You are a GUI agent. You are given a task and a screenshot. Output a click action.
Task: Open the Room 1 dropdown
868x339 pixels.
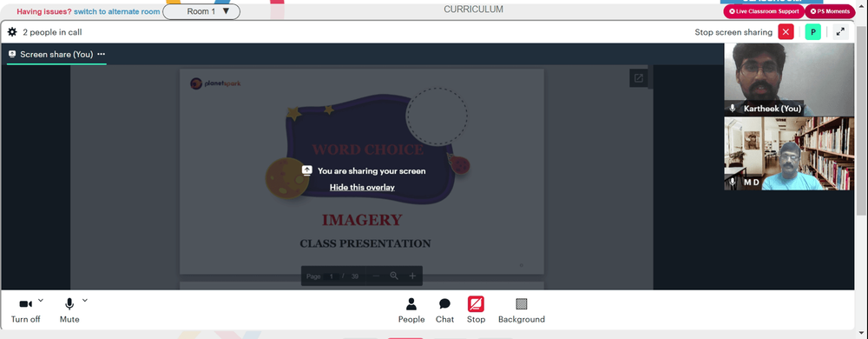(x=201, y=11)
